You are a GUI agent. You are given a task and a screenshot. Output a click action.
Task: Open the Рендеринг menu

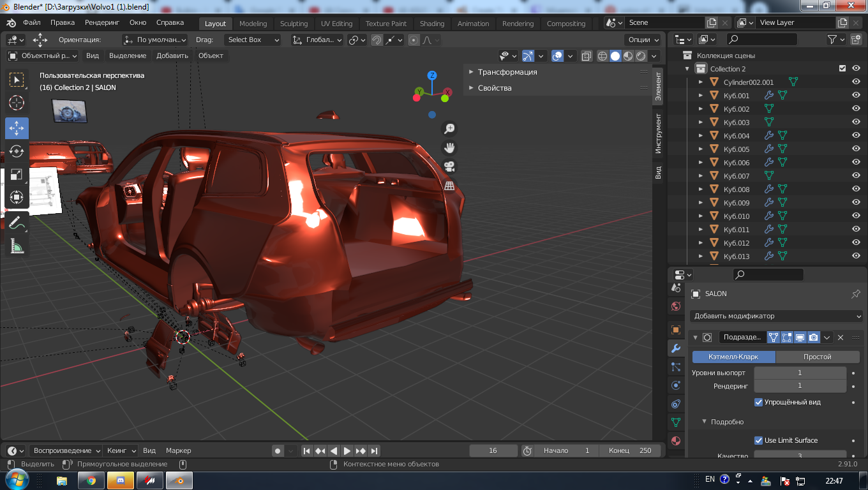point(102,23)
